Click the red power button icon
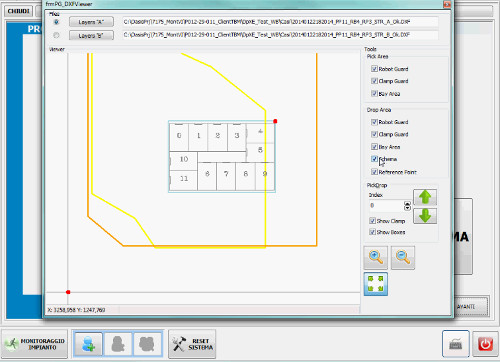 pyautogui.click(x=485, y=344)
